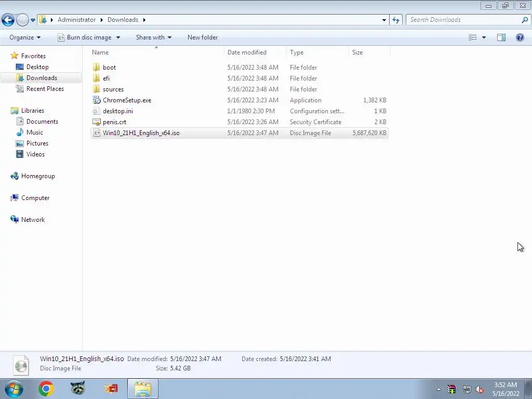Expand the arrow beside Burn disc image
This screenshot has height=399, width=532.
point(118,37)
